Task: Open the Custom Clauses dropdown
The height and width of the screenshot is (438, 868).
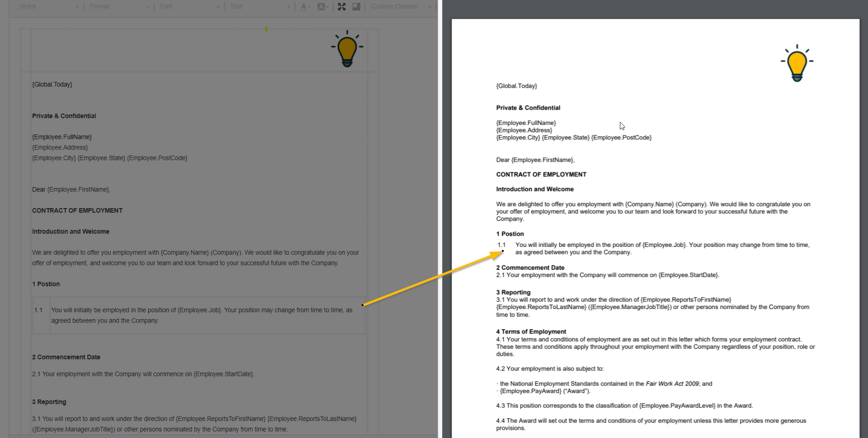Action: pos(401,7)
